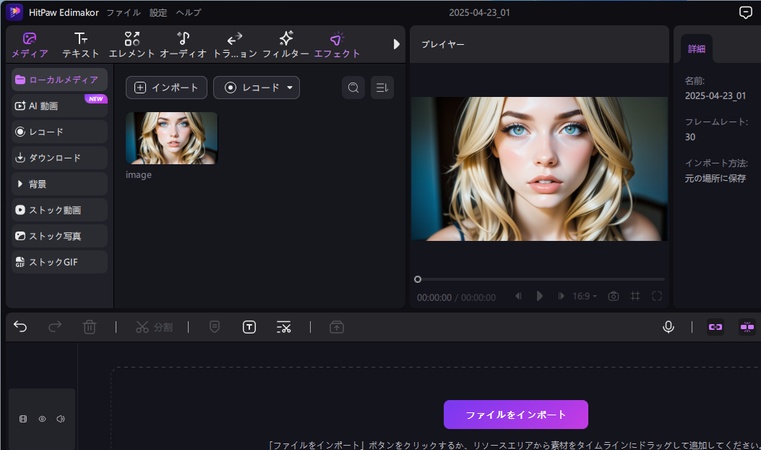761x450 pixels.
Task: Click the subtitle cut icon with scissors
Action: (x=283, y=327)
